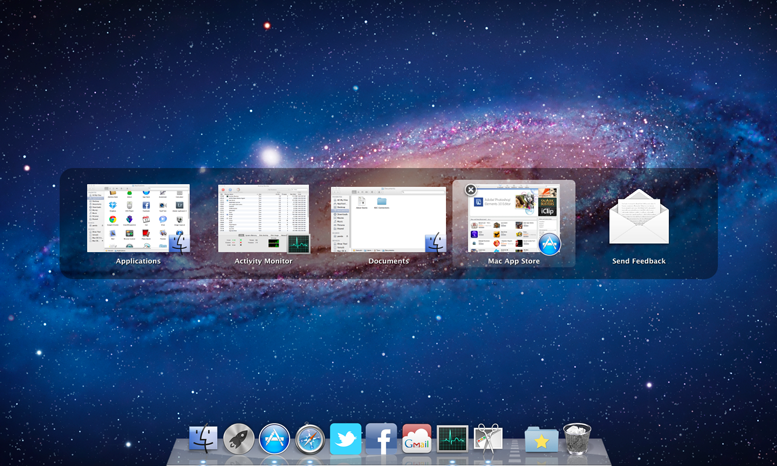Launch Safari compass icon in Dock
This screenshot has height=466, width=777.
pos(310,439)
